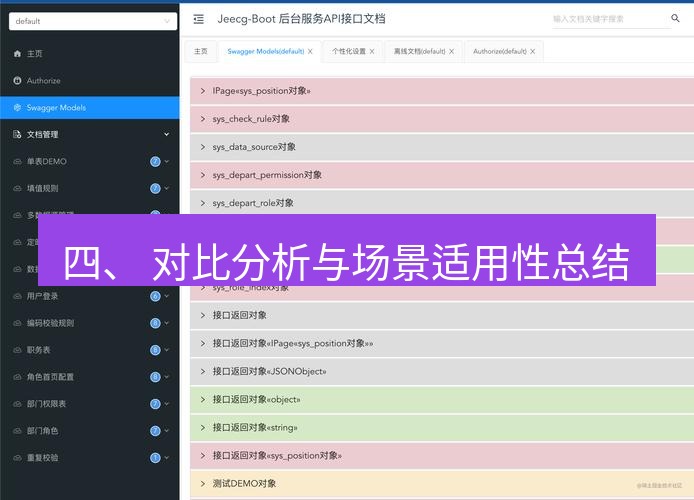
Task: Click the count badge on 单表DEMO
Action: tap(155, 162)
